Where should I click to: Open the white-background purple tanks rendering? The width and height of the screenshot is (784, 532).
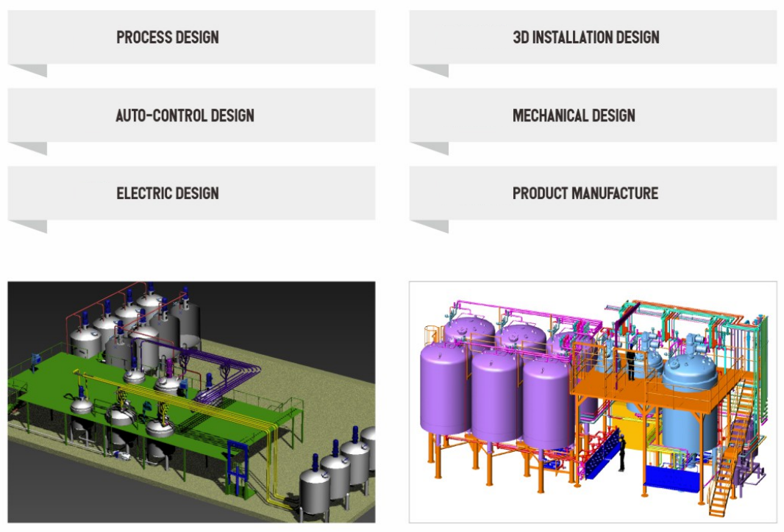click(x=592, y=402)
